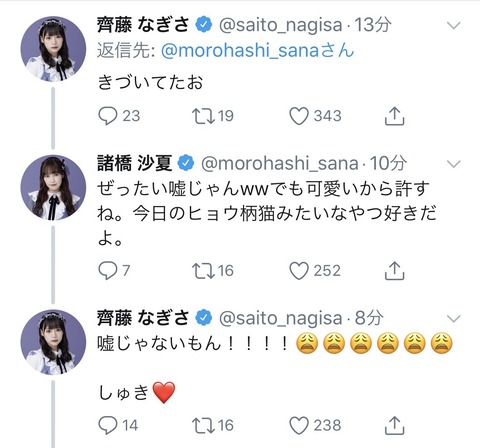Share the 嘘じゃないもん tweet
The height and width of the screenshot is (448, 480).
394,425
